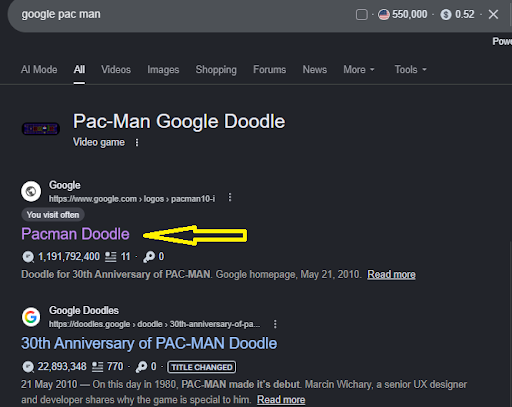Click the globe favicon of the Google result
This screenshot has height=407, width=512.
pyautogui.click(x=31, y=191)
